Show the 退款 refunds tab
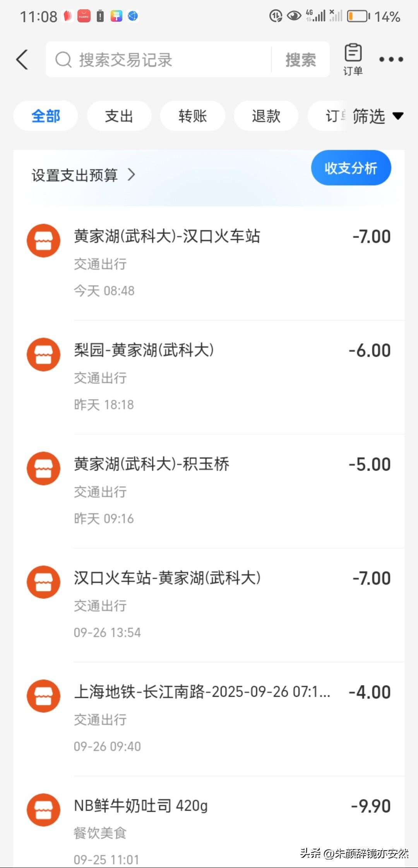Image resolution: width=418 pixels, height=868 pixels. coord(266,116)
